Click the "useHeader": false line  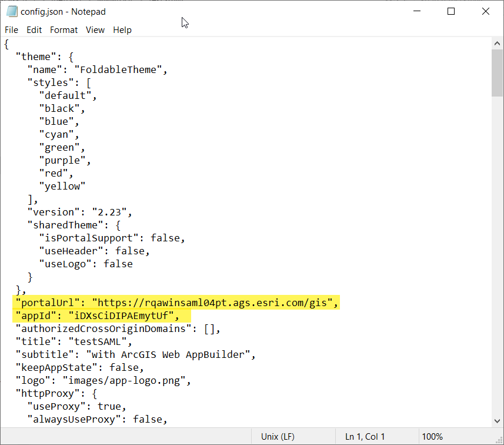[x=95, y=251]
